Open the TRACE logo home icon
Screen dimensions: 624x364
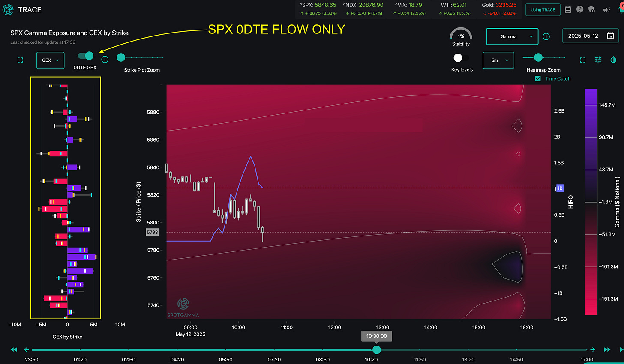tap(8, 9)
